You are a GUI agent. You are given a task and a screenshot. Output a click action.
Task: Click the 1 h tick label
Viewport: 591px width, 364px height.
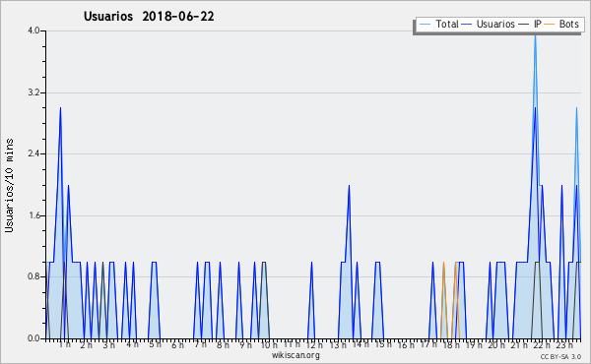(x=65, y=344)
